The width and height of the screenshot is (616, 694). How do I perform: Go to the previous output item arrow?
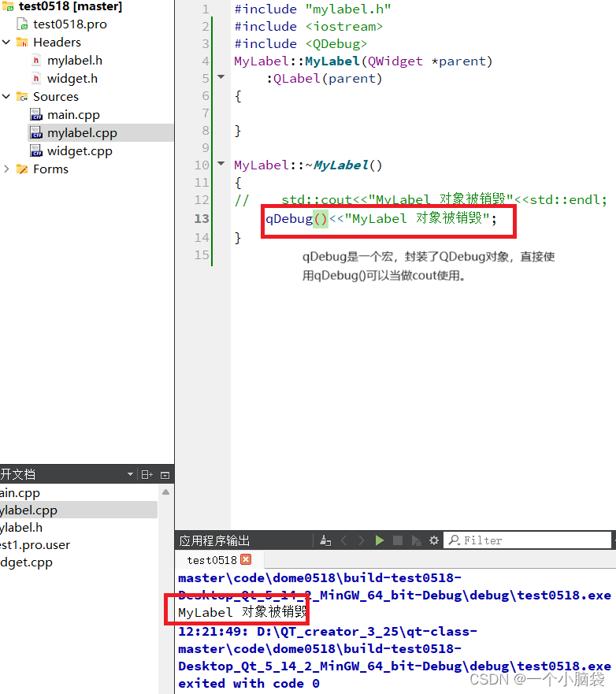pos(344,540)
